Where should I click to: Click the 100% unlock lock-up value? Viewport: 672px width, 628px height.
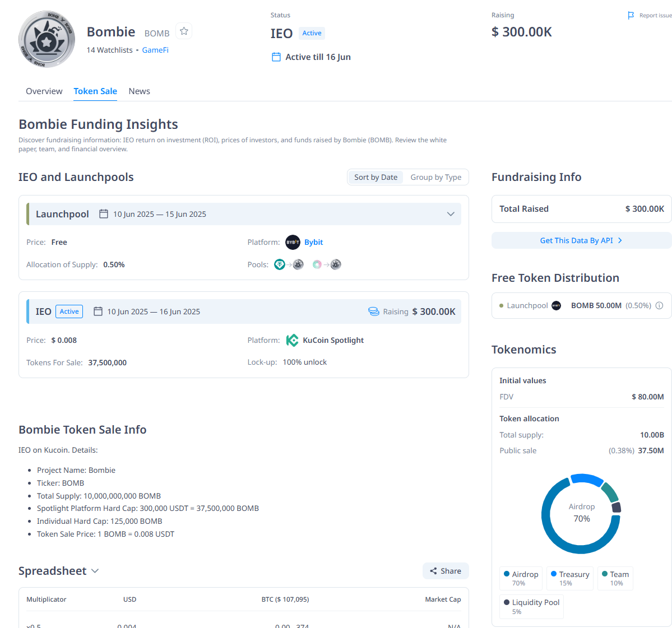point(305,362)
